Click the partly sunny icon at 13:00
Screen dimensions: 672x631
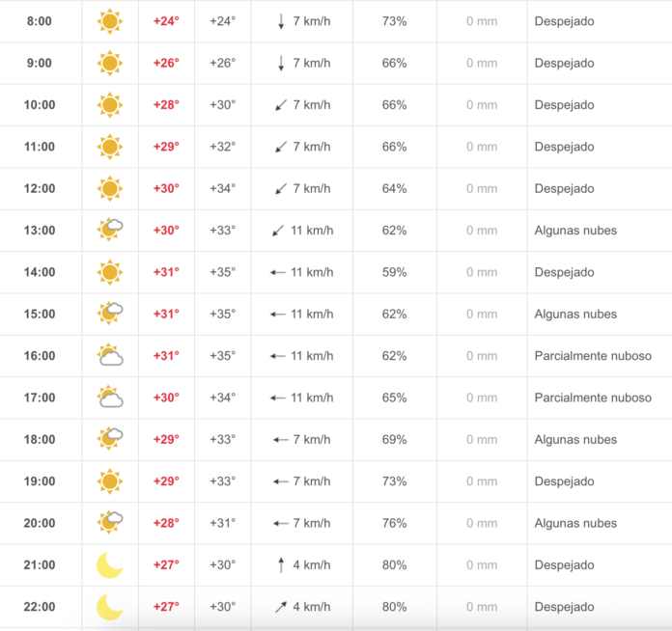coord(110,230)
